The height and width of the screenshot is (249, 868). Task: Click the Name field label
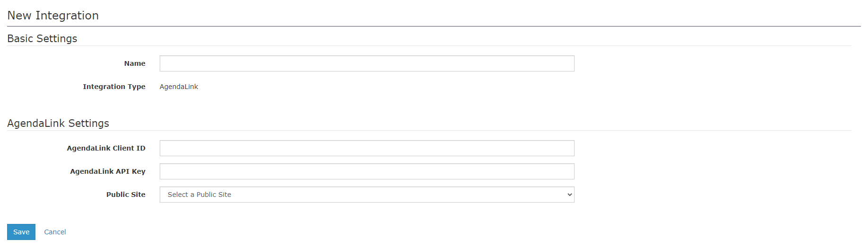(135, 63)
